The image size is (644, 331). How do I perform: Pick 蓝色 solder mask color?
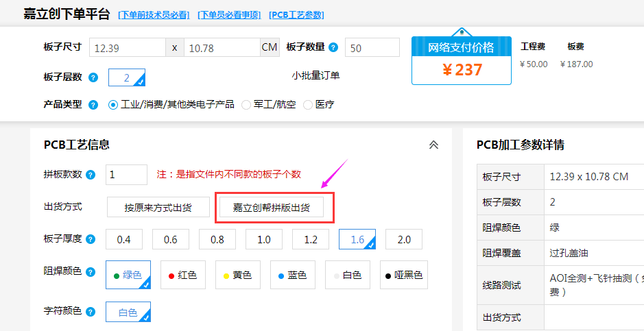(292, 275)
